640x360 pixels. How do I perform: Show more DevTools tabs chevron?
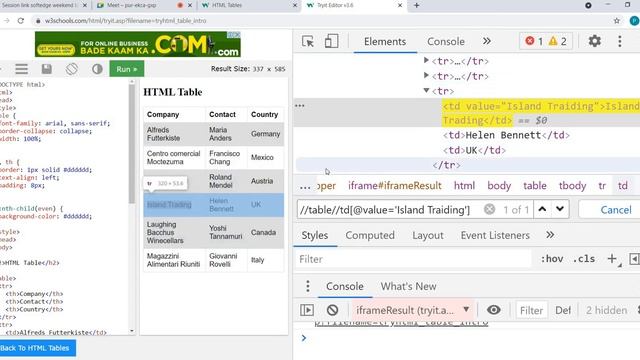tap(487, 41)
